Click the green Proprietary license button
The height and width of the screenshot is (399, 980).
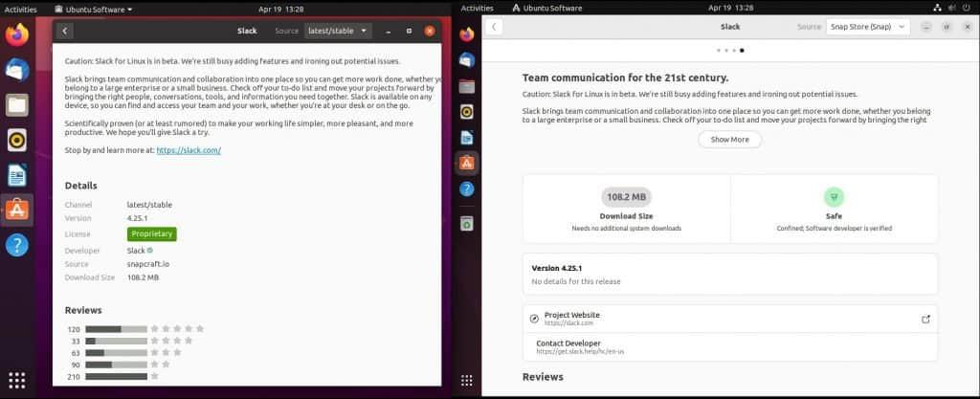tap(151, 234)
